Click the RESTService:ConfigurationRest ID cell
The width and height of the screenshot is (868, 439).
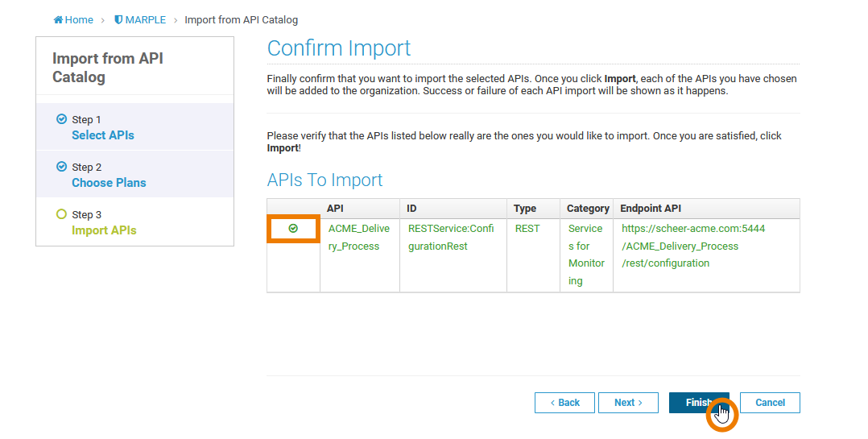point(451,238)
